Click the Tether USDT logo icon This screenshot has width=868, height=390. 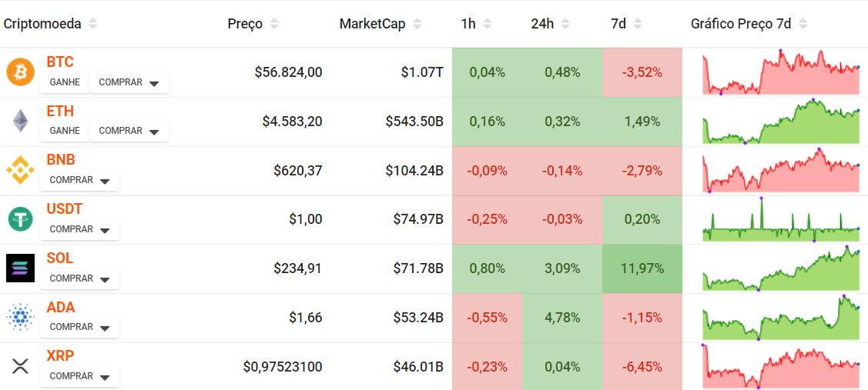20,219
